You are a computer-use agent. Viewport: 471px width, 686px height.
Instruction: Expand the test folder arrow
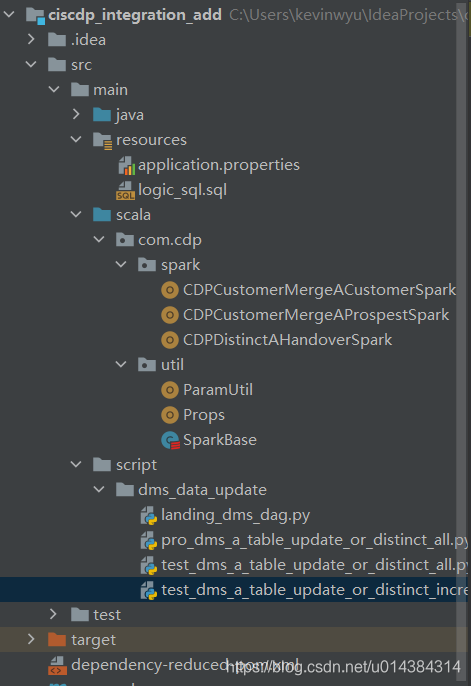(x=53, y=615)
